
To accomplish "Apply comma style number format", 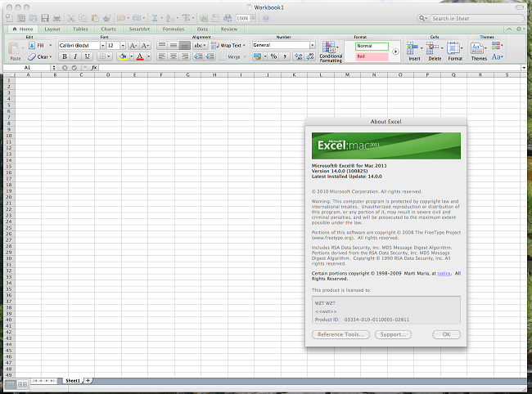I will 285,56.
